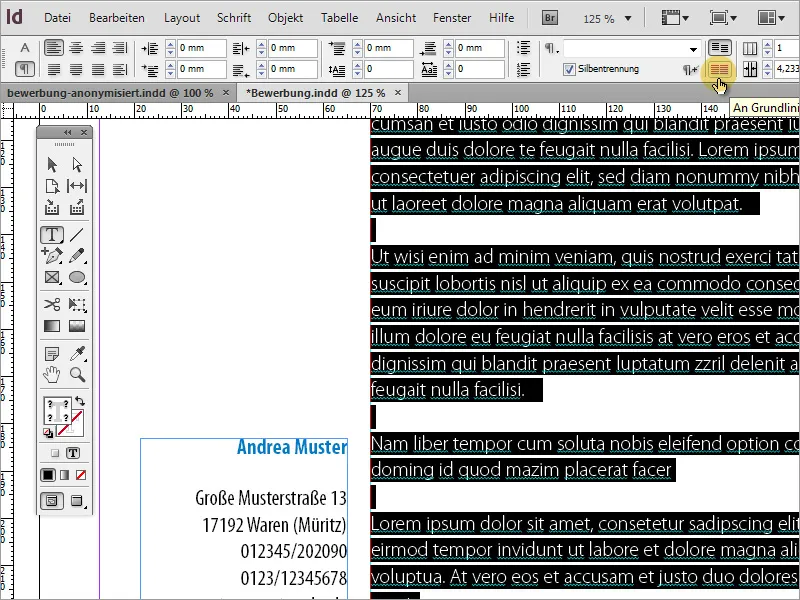
Task: Set formatting affects container
Action: click(55, 453)
